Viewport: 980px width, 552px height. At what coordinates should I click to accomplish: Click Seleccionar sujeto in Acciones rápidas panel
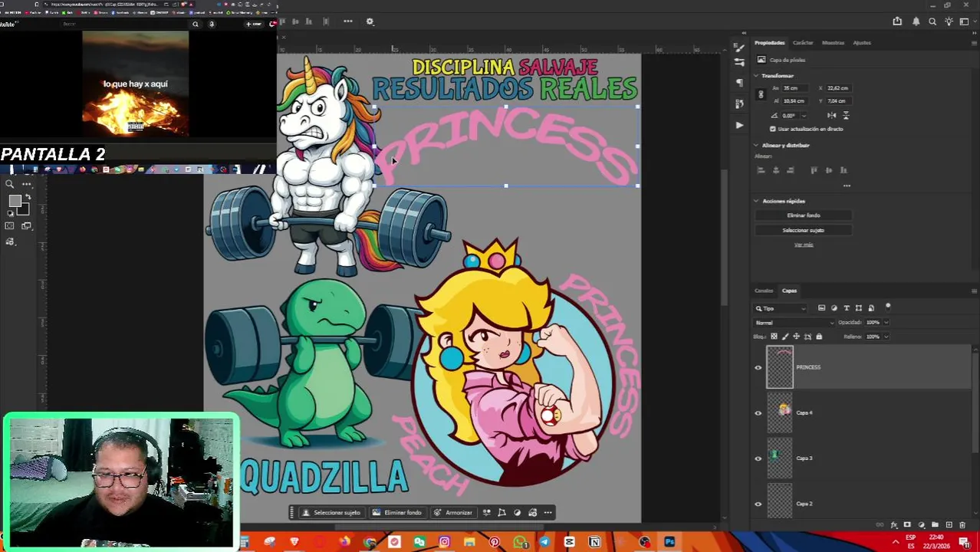[803, 230]
